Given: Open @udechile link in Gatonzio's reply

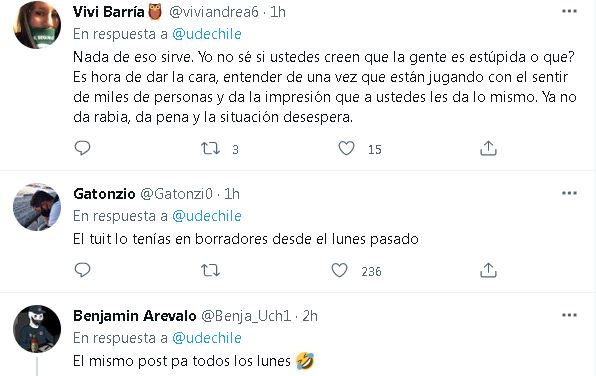Looking at the screenshot, I should pos(207,216).
